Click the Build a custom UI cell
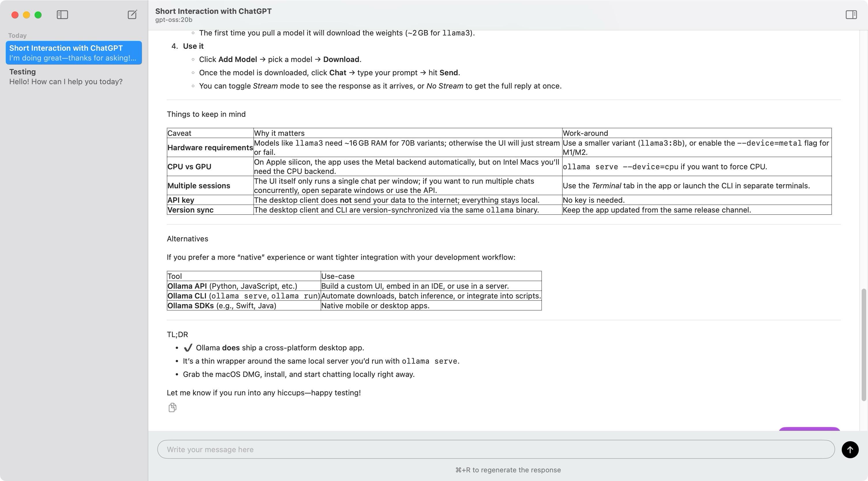868x481 pixels. (431, 286)
